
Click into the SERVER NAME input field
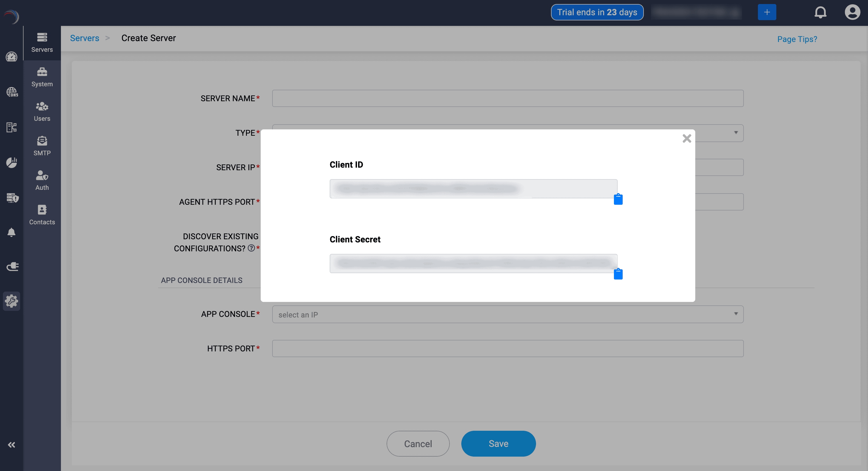click(x=508, y=98)
